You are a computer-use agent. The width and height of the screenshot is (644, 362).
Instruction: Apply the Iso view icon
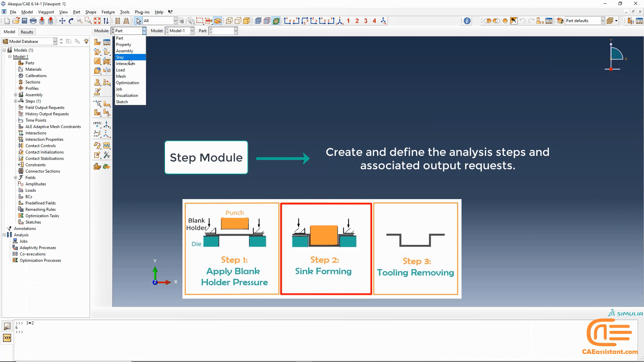340,21
